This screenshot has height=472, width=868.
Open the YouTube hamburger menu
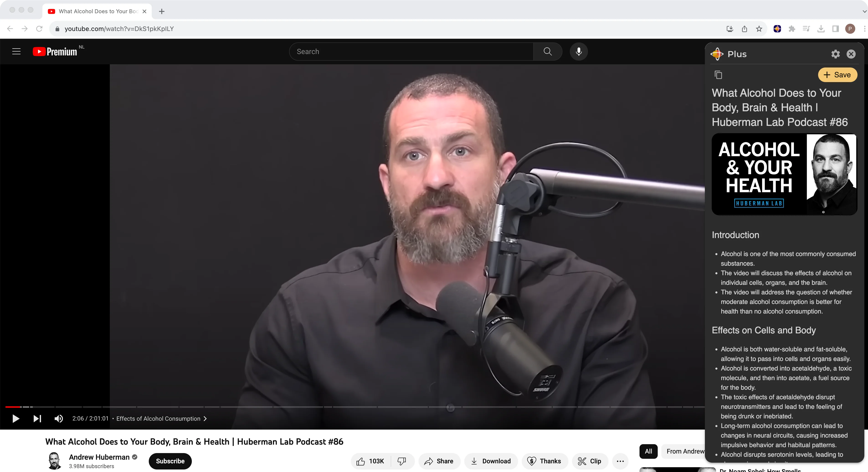pyautogui.click(x=16, y=51)
